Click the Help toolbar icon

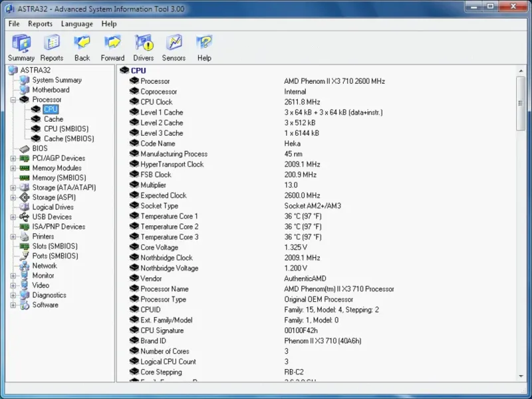204,43
